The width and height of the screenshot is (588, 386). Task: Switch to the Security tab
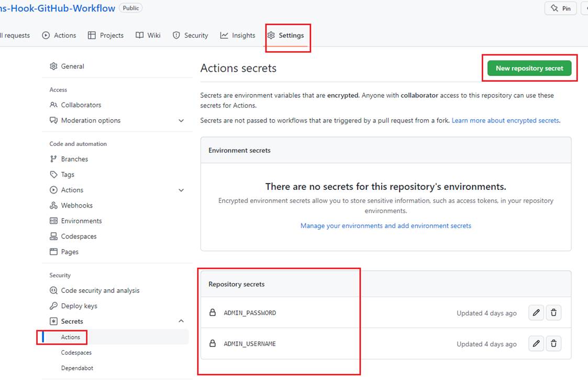tap(191, 36)
